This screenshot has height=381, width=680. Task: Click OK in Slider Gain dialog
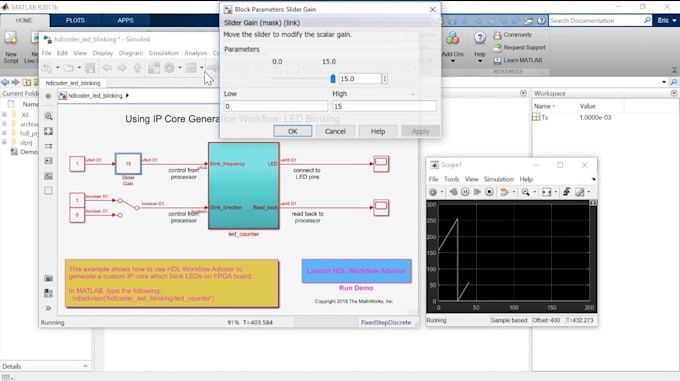(293, 131)
